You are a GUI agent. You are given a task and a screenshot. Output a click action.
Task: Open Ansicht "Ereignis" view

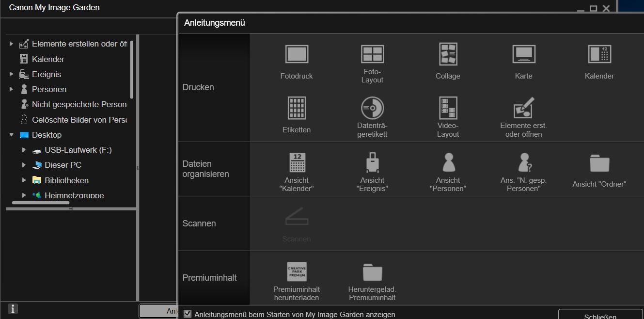(372, 164)
